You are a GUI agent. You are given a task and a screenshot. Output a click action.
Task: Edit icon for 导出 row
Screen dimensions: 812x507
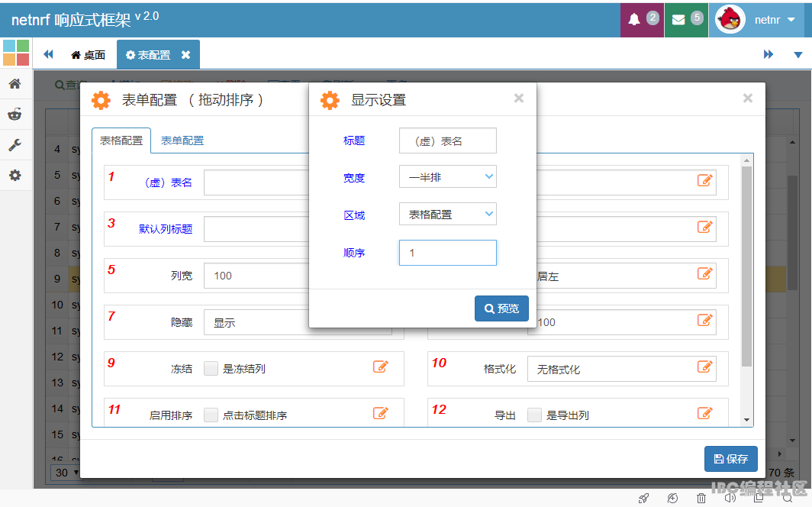705,413
